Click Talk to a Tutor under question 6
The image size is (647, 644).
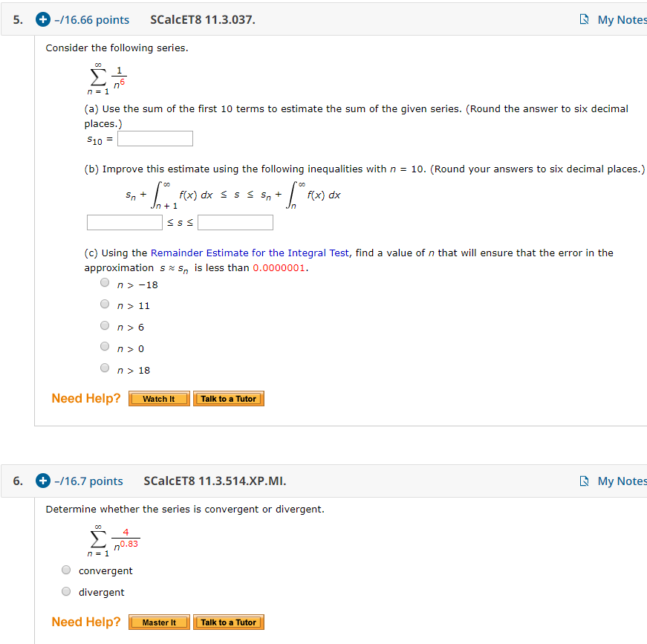228,622
